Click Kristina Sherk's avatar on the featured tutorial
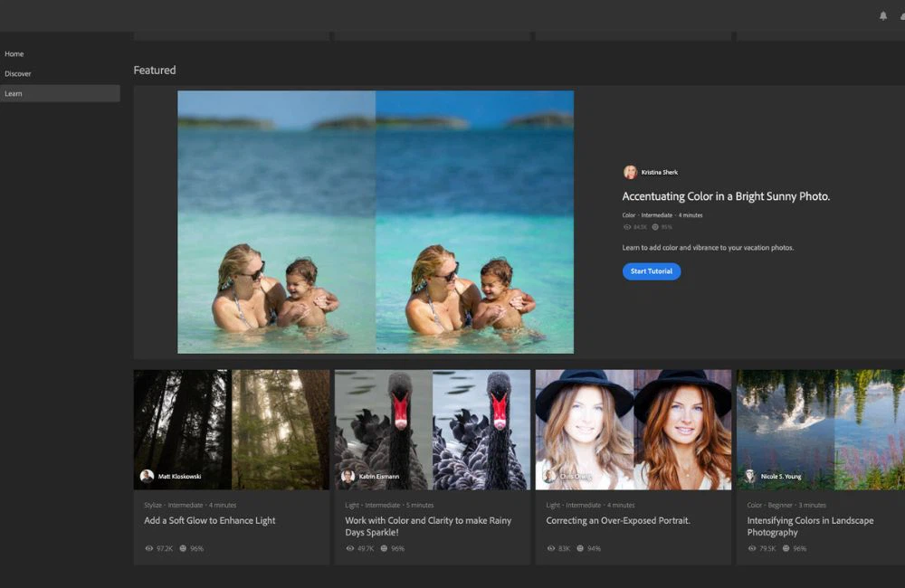Viewport: 905px width, 588px height. [630, 172]
